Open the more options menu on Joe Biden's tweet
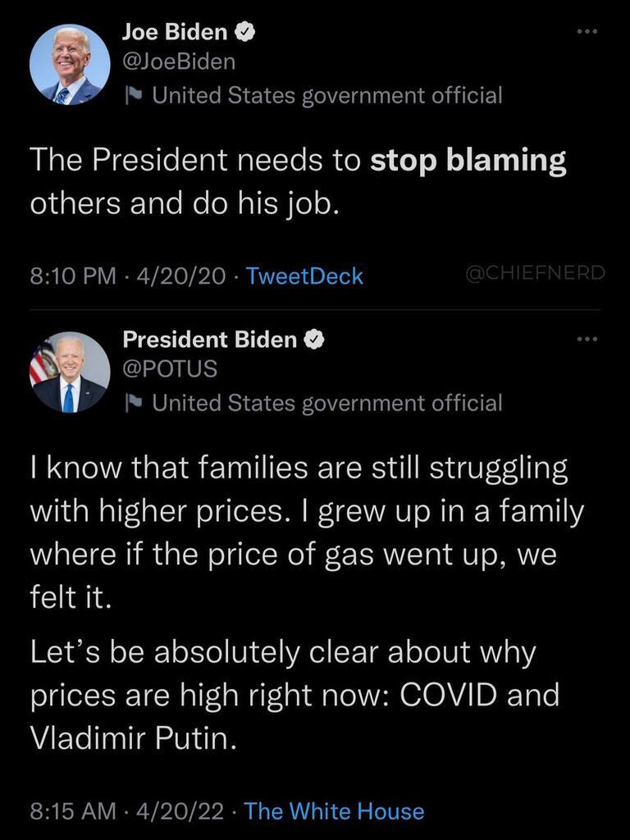The width and height of the screenshot is (630, 840). click(587, 31)
